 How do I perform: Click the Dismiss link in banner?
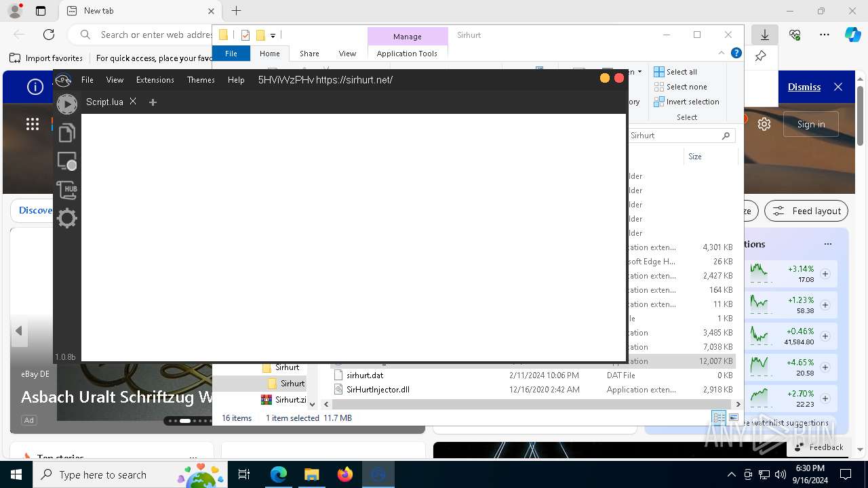coord(804,87)
